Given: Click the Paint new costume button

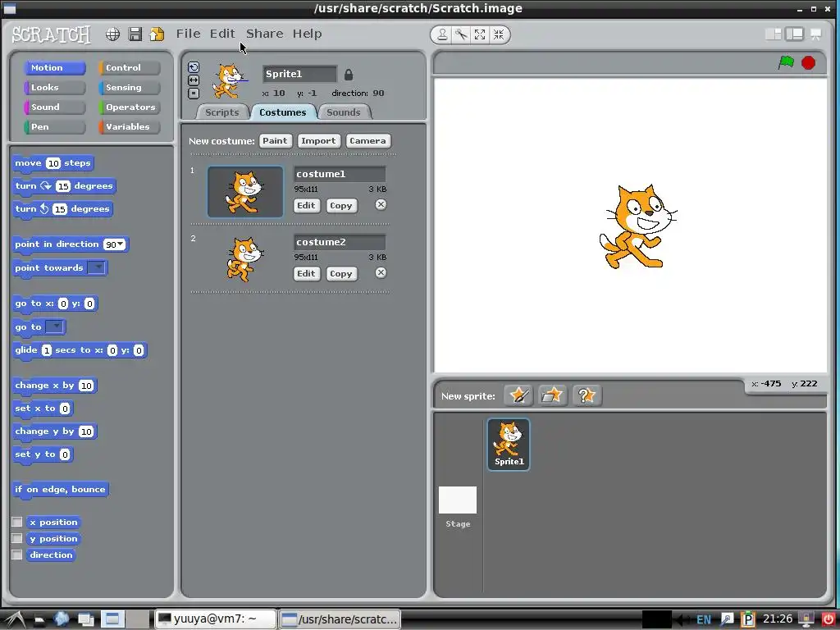Looking at the screenshot, I should coord(275,141).
